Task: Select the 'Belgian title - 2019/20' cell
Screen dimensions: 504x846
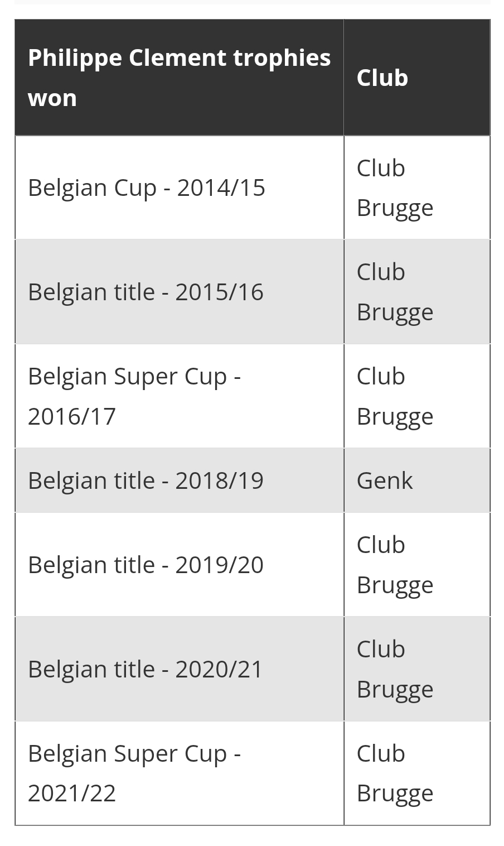Action: coord(179,565)
